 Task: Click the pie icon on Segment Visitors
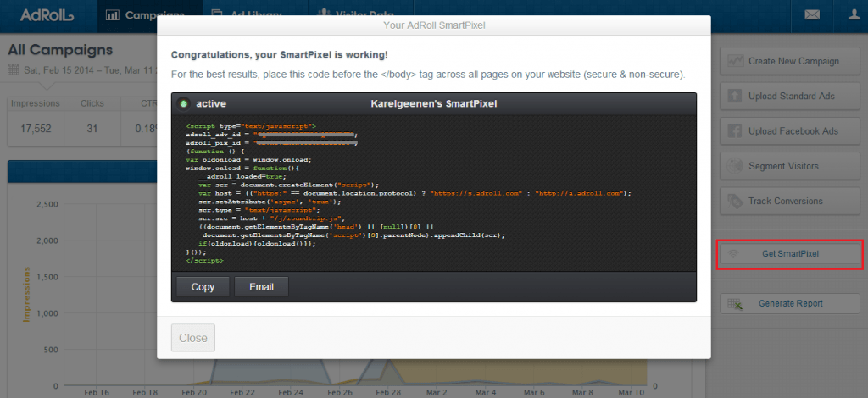[x=735, y=166]
